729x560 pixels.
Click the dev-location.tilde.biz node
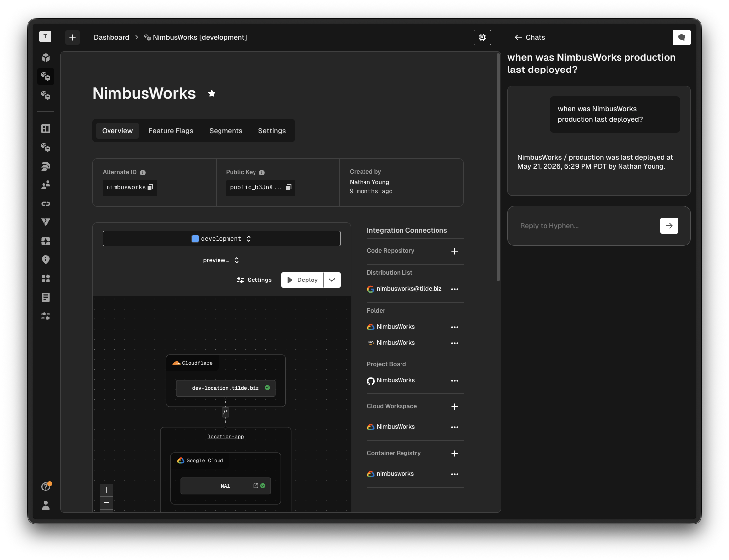coord(225,388)
